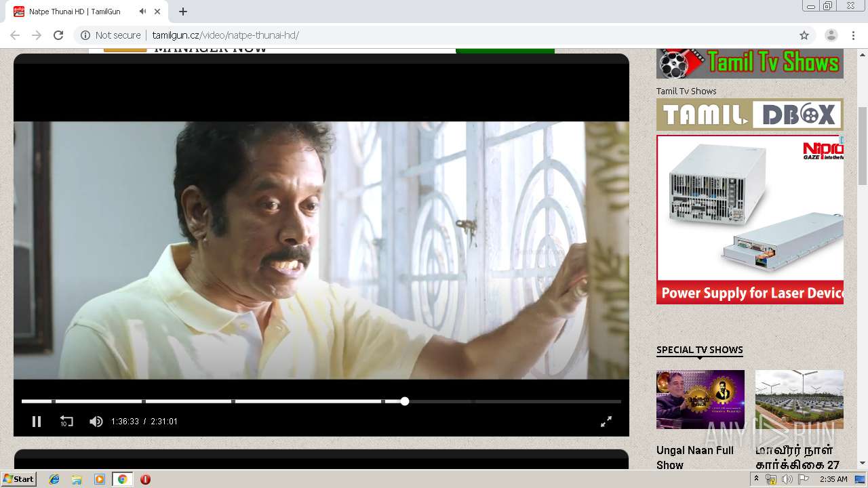Launch Internet Explorer from taskbar

54,479
